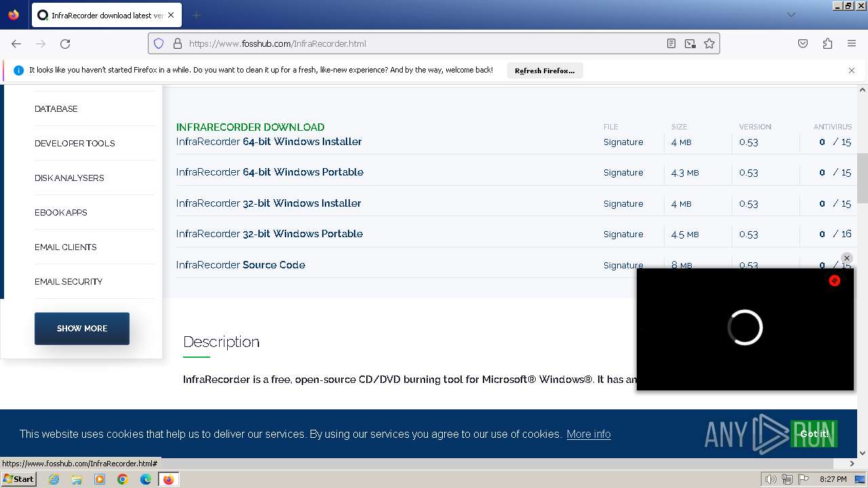Click the scroll down arrow of page
This screenshot has width=868, height=488.
click(x=863, y=453)
